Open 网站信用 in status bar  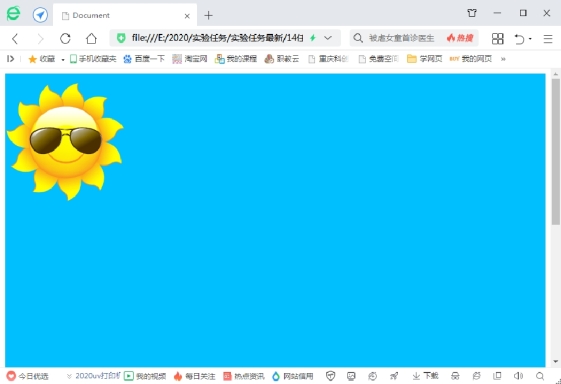292,376
